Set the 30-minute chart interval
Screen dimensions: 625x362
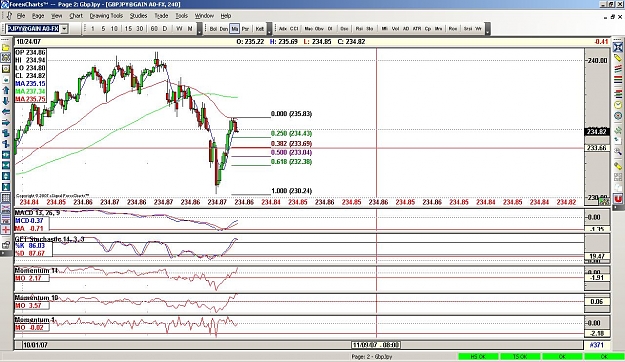pyautogui.click(x=139, y=29)
